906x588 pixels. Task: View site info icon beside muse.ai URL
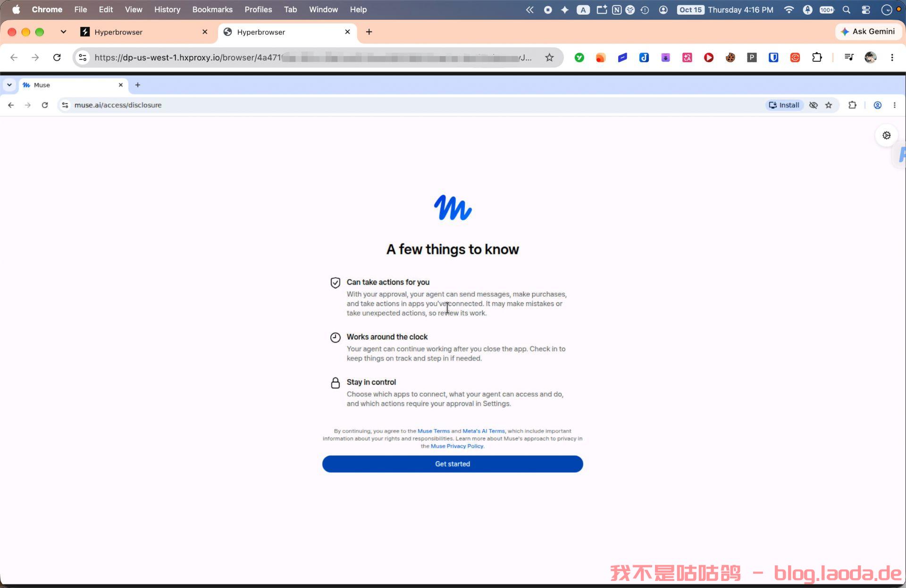65,105
